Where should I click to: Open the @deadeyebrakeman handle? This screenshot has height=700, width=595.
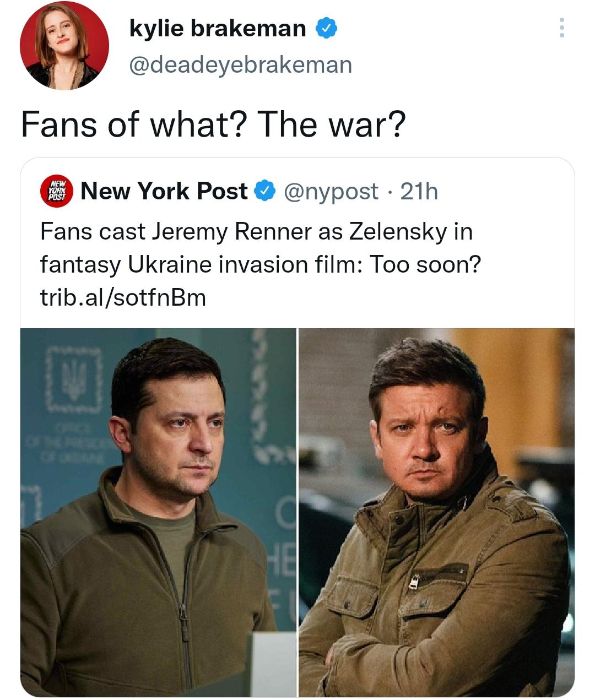click(240, 65)
